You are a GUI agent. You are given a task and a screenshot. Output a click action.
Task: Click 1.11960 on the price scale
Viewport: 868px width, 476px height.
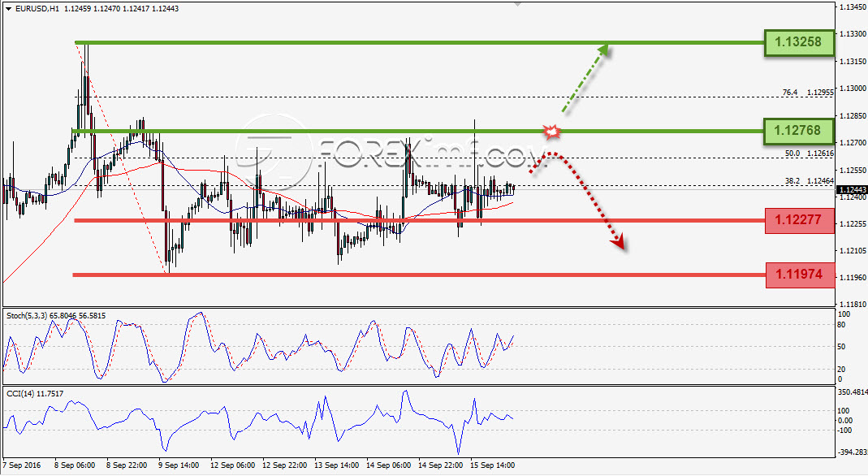click(853, 277)
